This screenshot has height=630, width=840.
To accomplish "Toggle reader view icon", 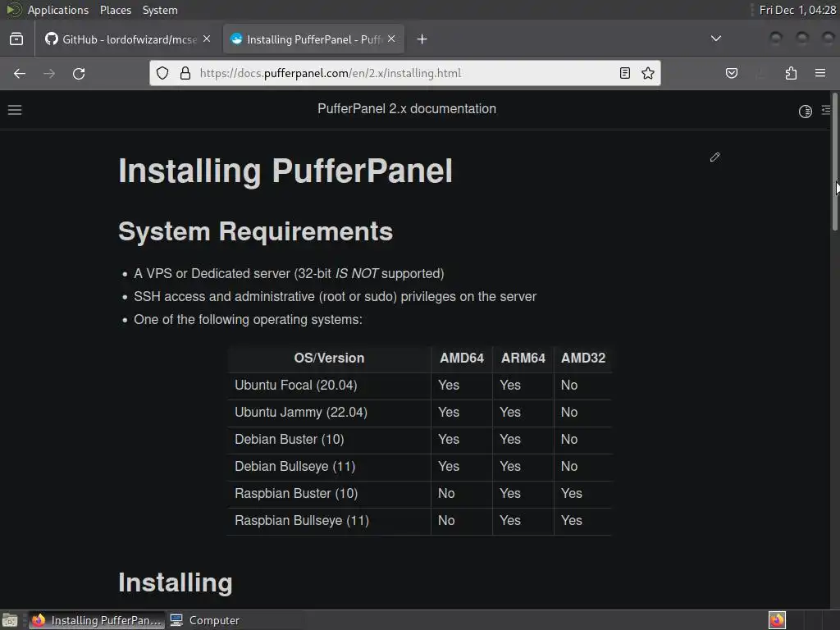I will (624, 73).
